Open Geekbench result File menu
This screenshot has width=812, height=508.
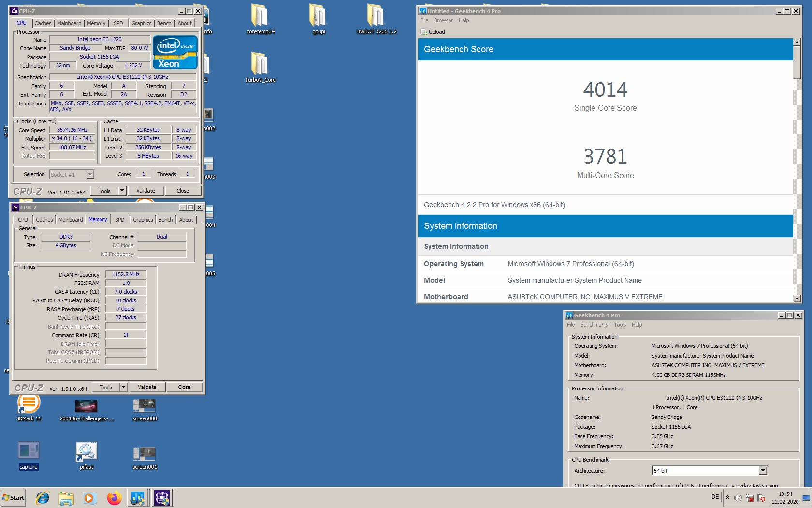tap(424, 20)
